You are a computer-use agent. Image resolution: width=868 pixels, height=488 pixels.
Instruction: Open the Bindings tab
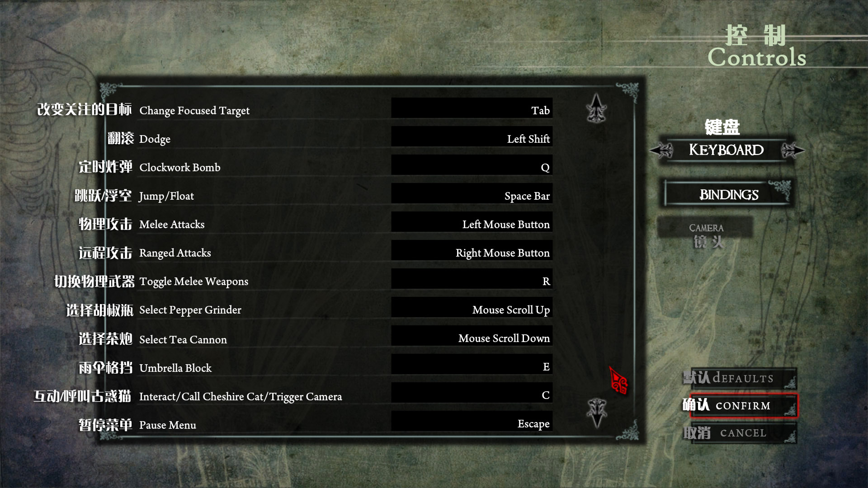click(729, 194)
